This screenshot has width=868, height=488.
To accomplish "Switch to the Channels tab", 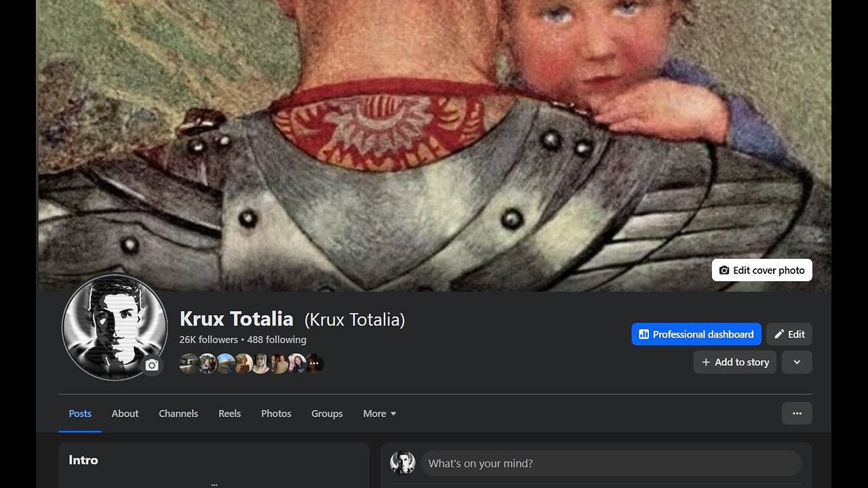I will [178, 413].
